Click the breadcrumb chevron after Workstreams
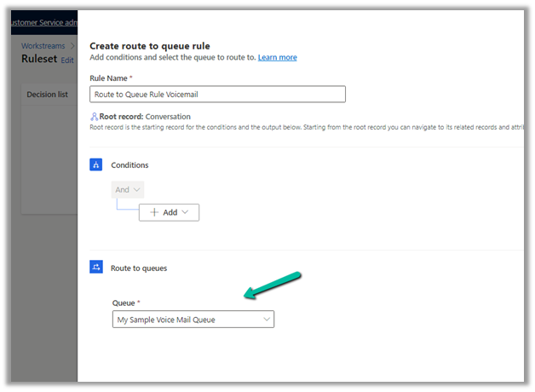 coord(72,46)
